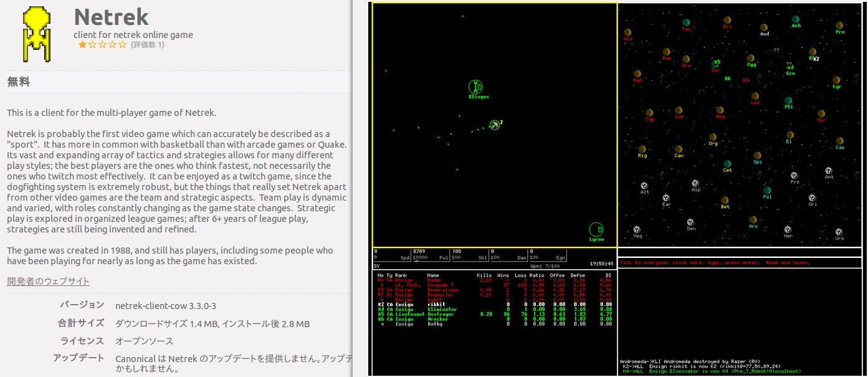868x377 pixels.
Task: Click the player ship marked 2
Action: (495, 125)
